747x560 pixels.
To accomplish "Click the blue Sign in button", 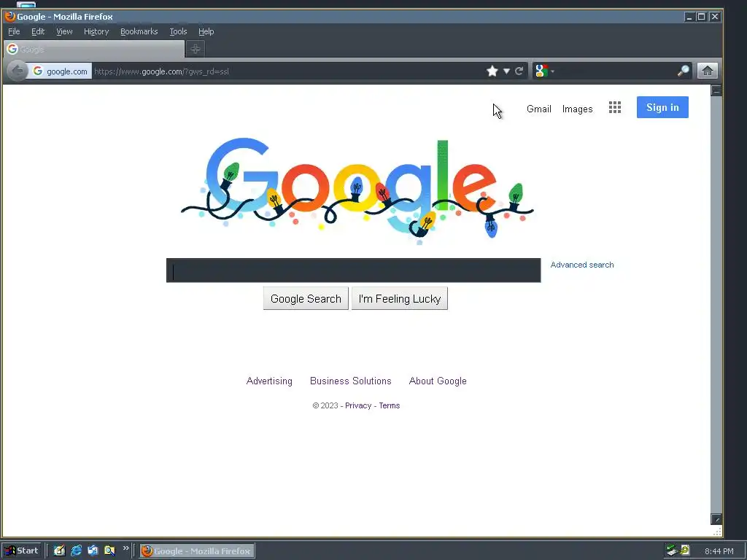I will pyautogui.click(x=662, y=107).
